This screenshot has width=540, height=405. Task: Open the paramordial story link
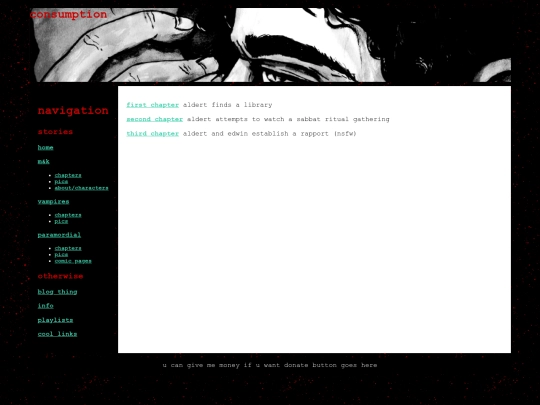click(59, 235)
